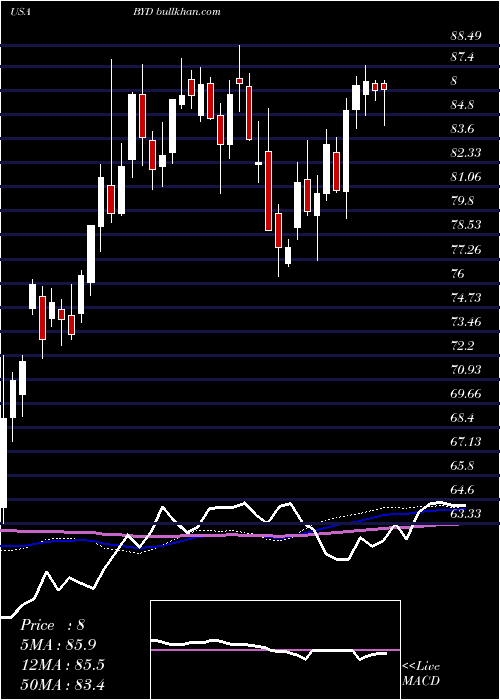Click the 70.93 price axis label
Image resolution: width=500 pixels, height=700 pixels.
point(466,370)
